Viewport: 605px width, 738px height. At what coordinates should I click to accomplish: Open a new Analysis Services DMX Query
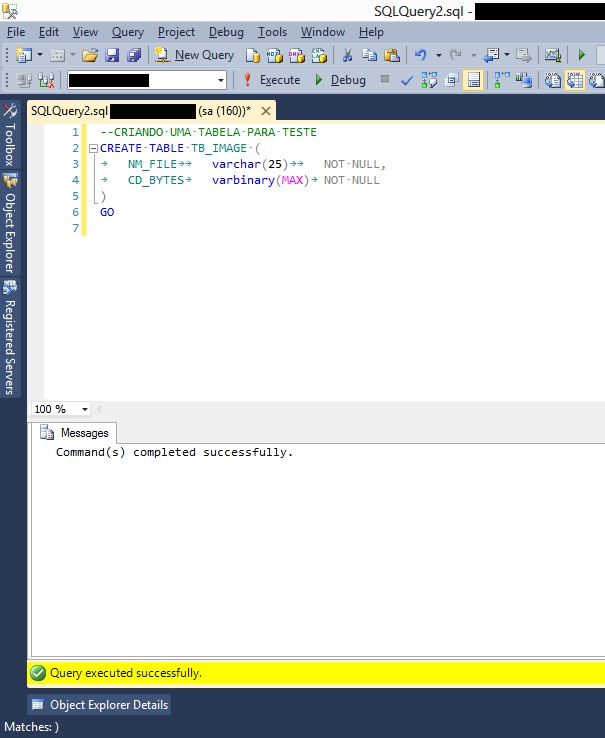[297, 56]
